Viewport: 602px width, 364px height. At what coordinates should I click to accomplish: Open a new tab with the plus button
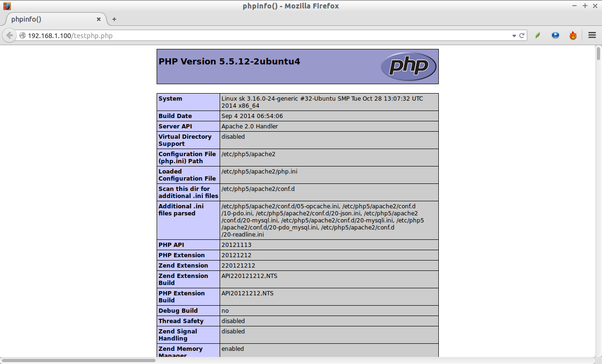pos(114,19)
